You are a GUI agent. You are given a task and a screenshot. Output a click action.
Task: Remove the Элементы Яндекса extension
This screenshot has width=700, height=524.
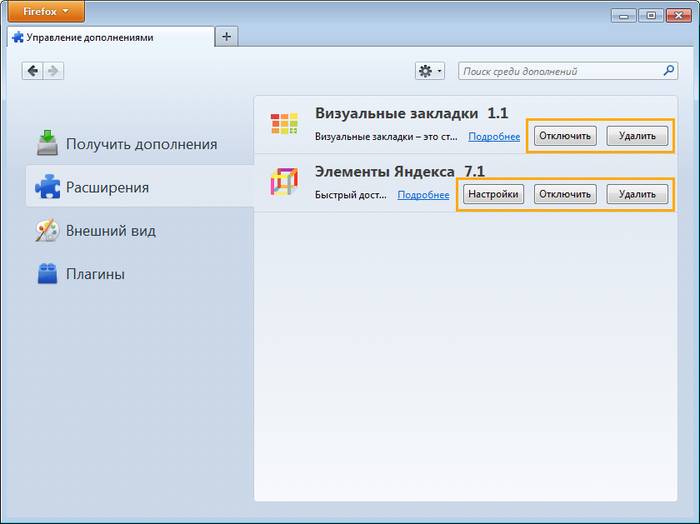point(637,194)
